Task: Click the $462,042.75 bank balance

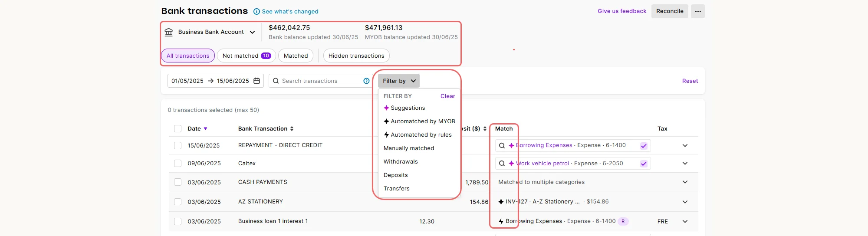Action: pyautogui.click(x=289, y=28)
